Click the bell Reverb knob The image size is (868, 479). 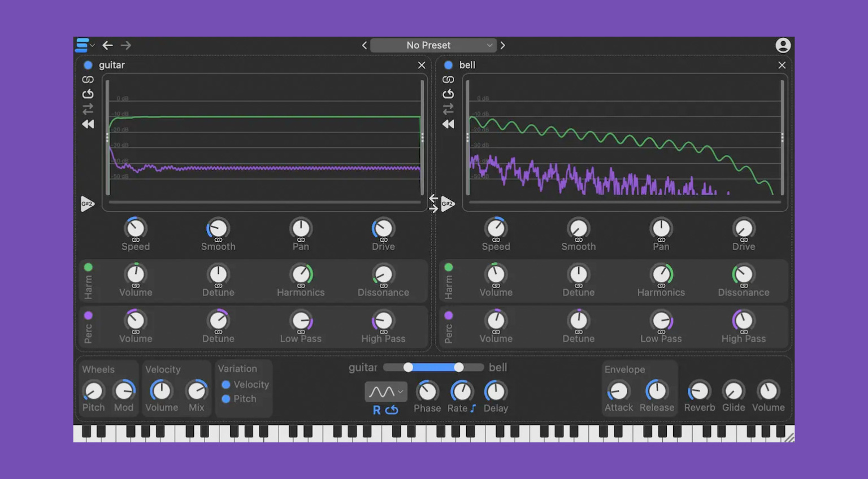[699, 391]
